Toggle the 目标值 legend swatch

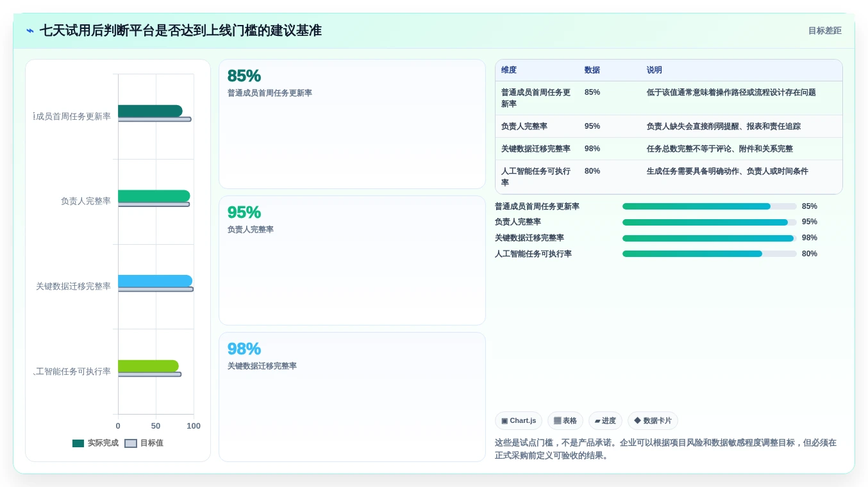coord(131,443)
